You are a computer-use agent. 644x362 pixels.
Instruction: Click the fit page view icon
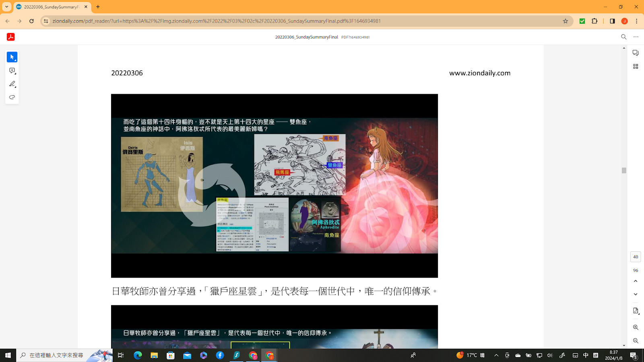point(636,311)
